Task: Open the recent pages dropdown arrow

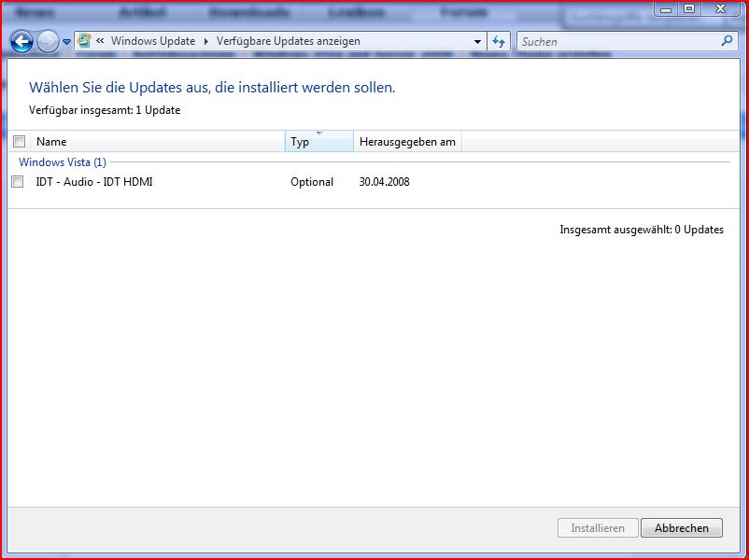Action: coord(67,42)
